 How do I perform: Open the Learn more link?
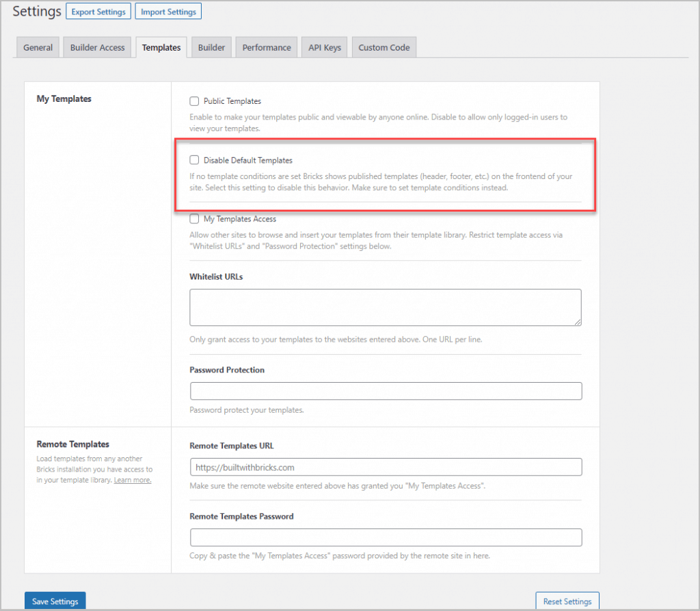[133, 480]
